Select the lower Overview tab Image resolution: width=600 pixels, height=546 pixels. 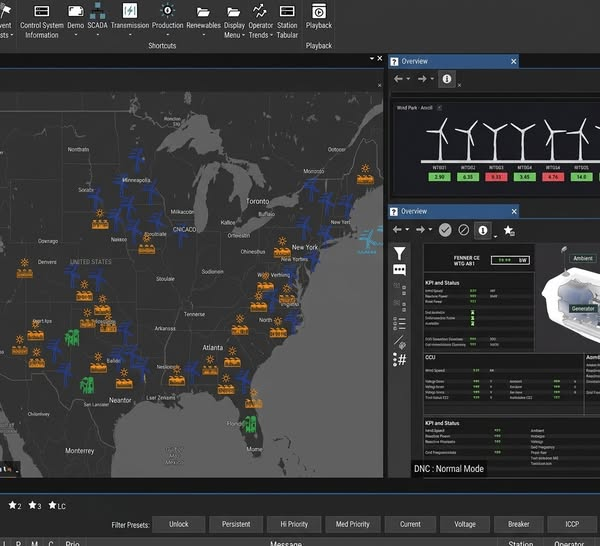453,211
